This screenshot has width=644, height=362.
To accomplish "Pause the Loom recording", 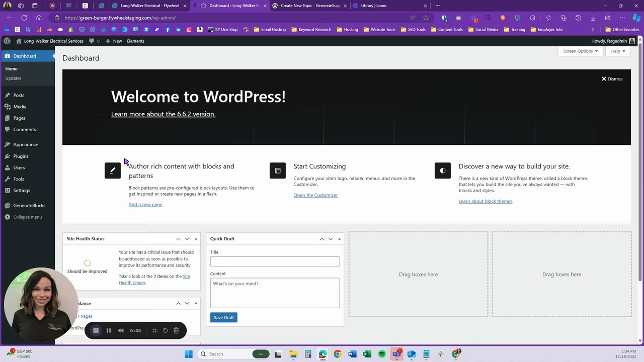I will (109, 330).
